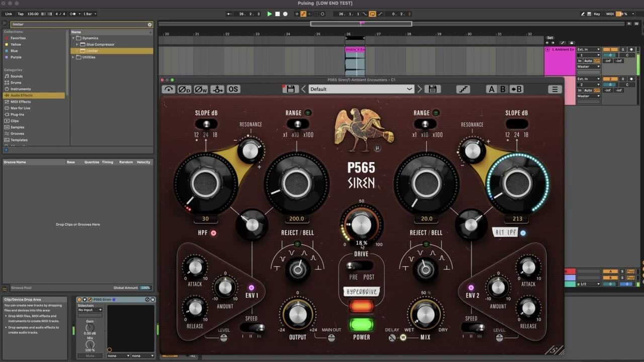644x362 pixels.
Task: Select Favorites in the Collections list
Action: (x=18, y=38)
